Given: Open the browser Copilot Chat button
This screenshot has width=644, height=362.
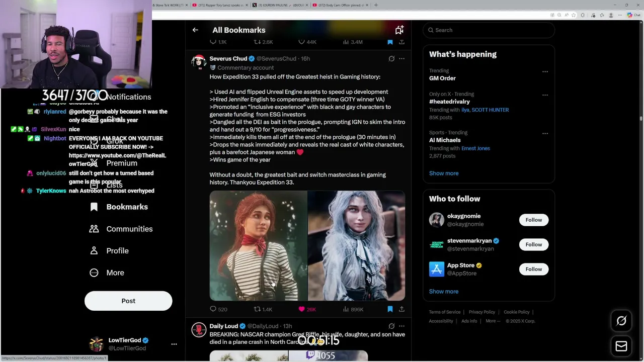Looking at the screenshot, I should pos(633,15).
